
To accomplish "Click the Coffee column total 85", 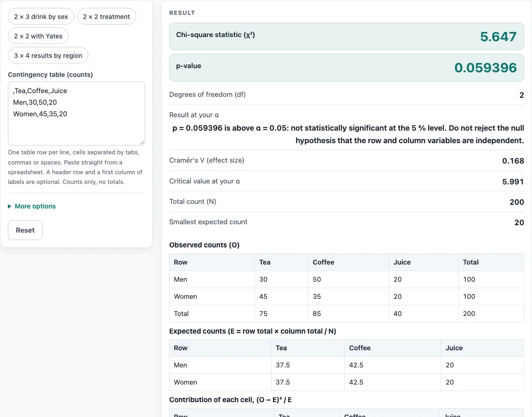I will 317,314.
